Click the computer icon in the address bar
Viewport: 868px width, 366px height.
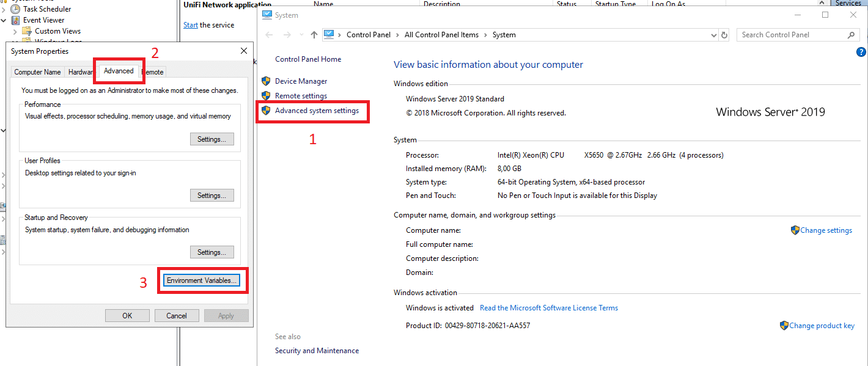[329, 34]
